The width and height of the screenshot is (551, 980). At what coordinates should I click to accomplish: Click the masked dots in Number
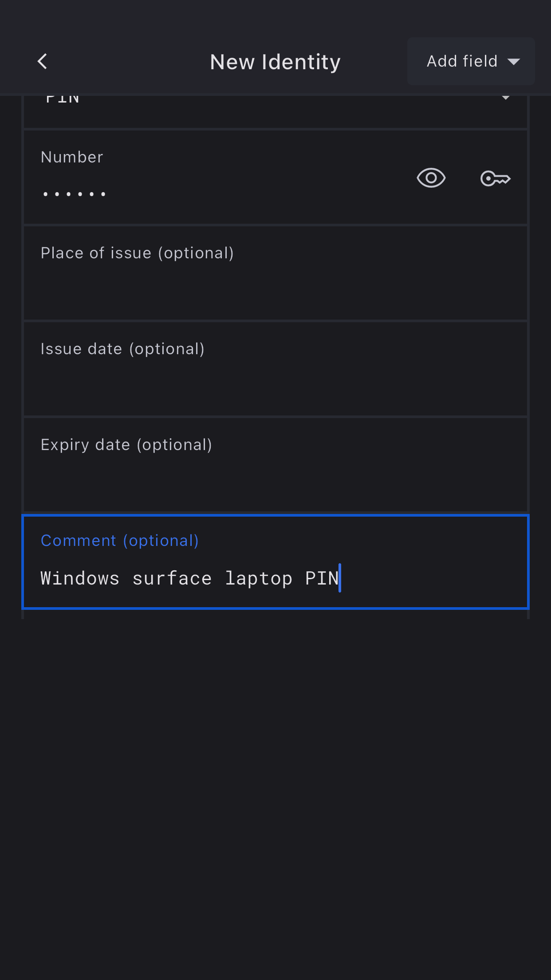[75, 194]
